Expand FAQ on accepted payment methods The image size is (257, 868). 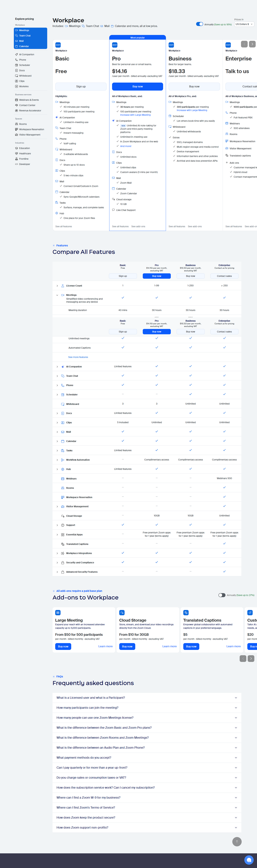pos(147,758)
